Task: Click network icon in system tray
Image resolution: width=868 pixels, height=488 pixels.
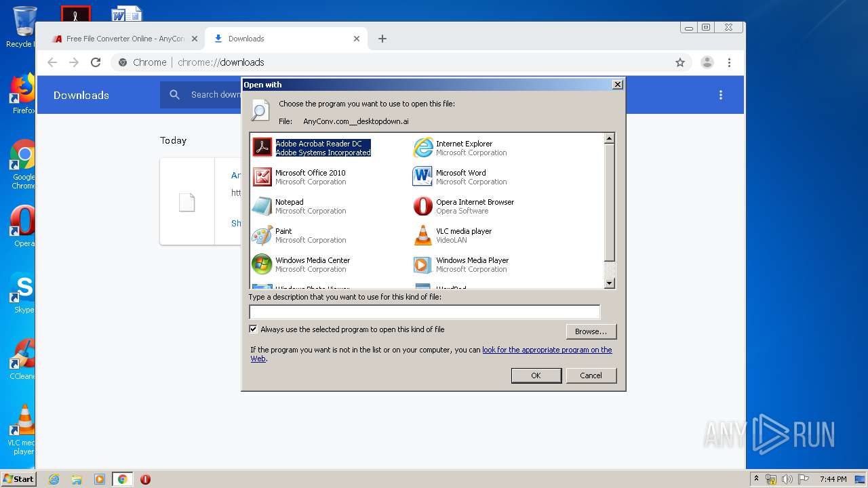Action: point(772,479)
